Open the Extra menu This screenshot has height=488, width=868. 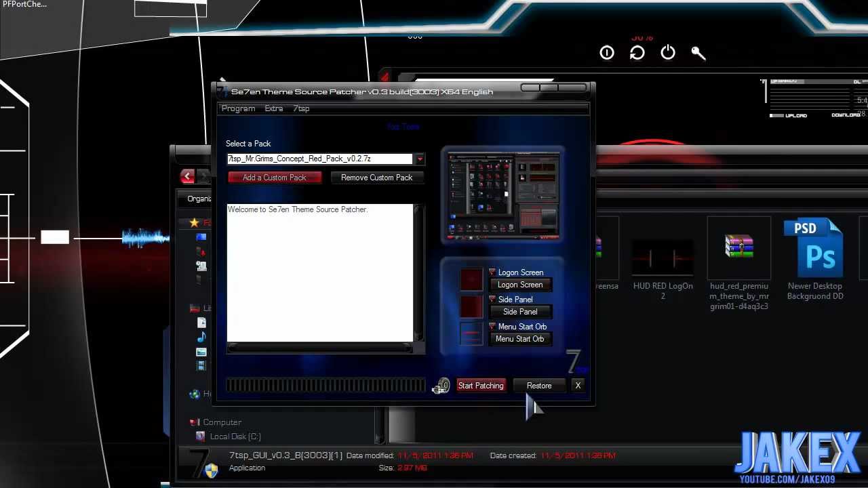pos(274,108)
